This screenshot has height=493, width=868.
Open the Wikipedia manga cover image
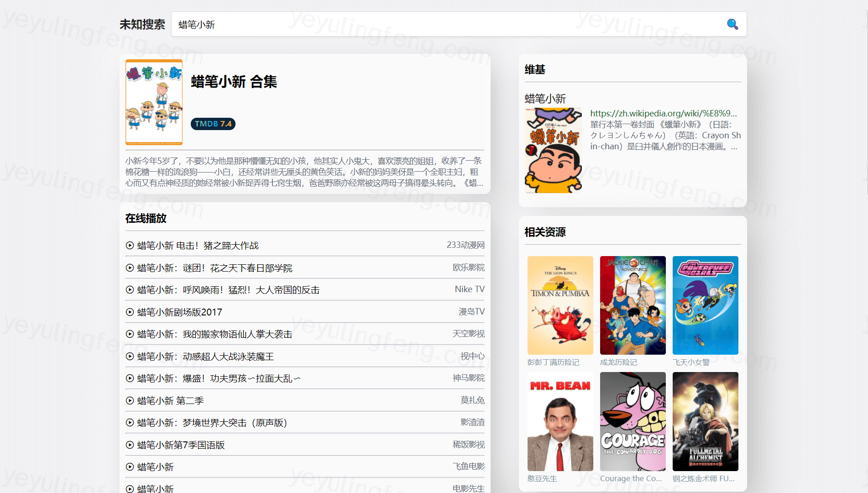[553, 150]
